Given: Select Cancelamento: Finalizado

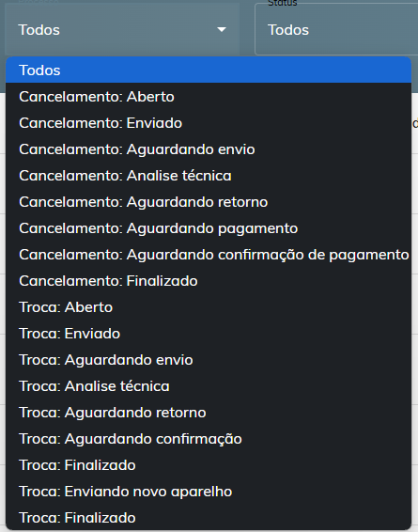Looking at the screenshot, I should [x=209, y=281].
